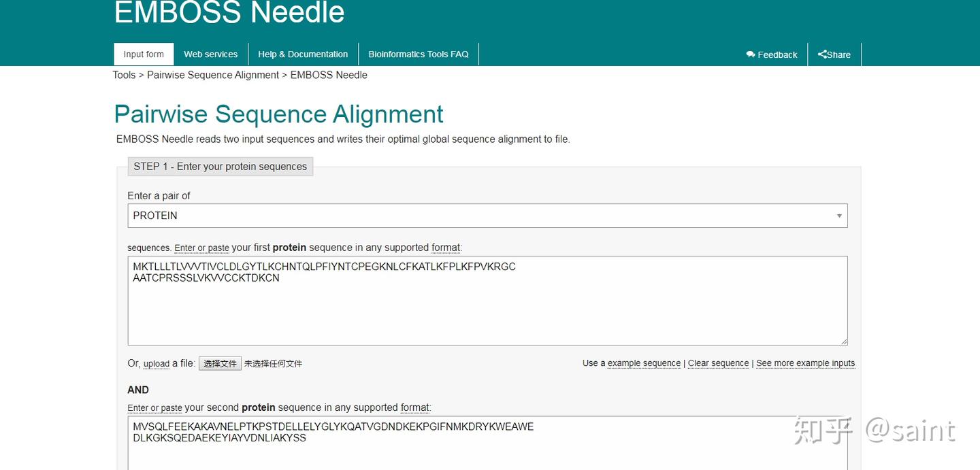This screenshot has width=980, height=470.
Task: Open the sequence type dropdown arrow
Action: pos(838,216)
